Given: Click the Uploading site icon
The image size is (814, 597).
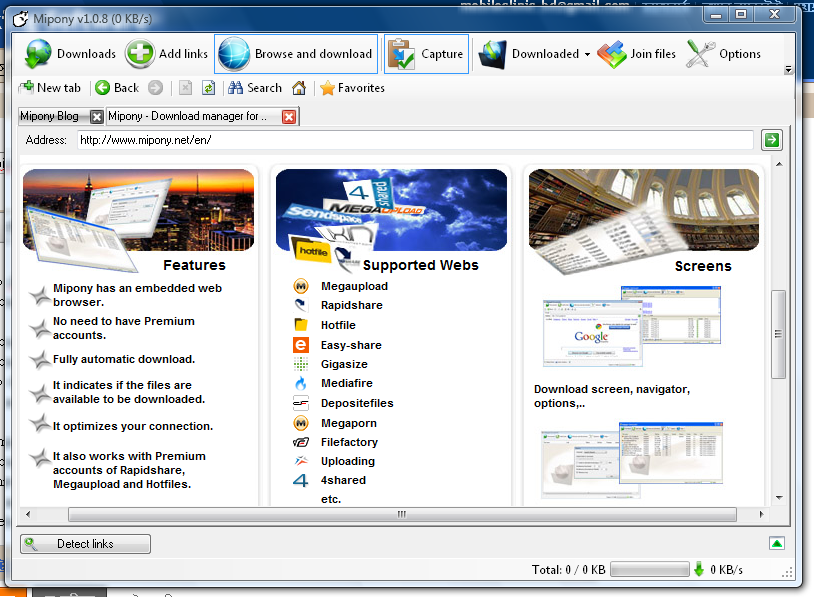Looking at the screenshot, I should [x=301, y=461].
